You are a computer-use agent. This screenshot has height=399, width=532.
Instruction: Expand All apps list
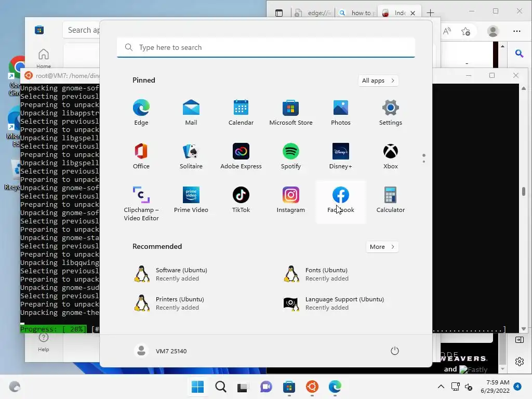click(378, 81)
